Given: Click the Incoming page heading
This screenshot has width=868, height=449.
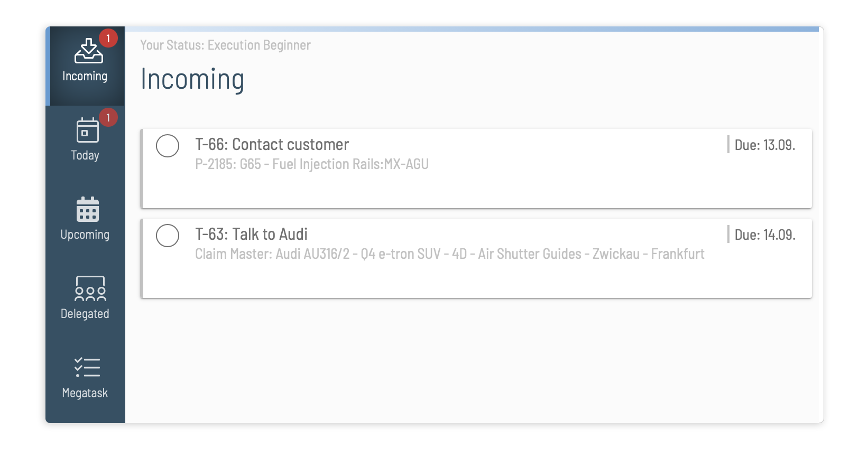Looking at the screenshot, I should (192, 80).
